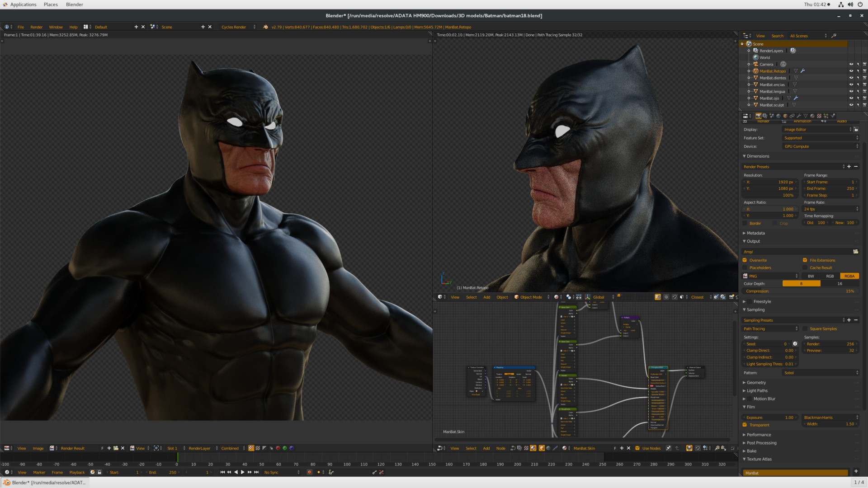
Task: Open the World properties tab (globe icon)
Action: 778,116
